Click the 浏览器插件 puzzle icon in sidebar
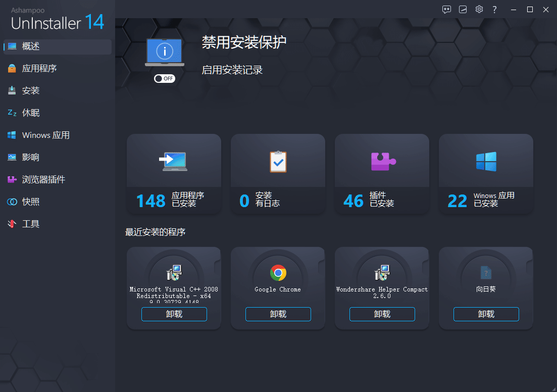 click(x=12, y=179)
